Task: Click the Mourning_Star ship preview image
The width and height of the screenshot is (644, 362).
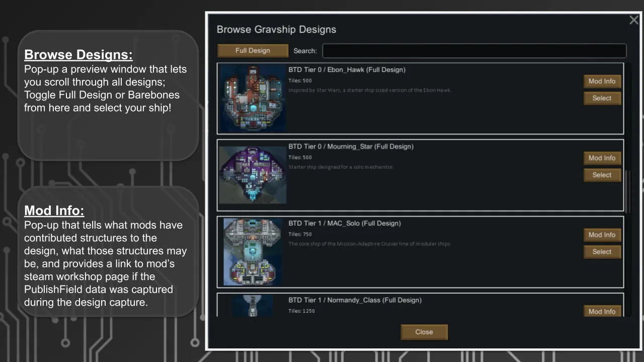Action: (x=253, y=175)
